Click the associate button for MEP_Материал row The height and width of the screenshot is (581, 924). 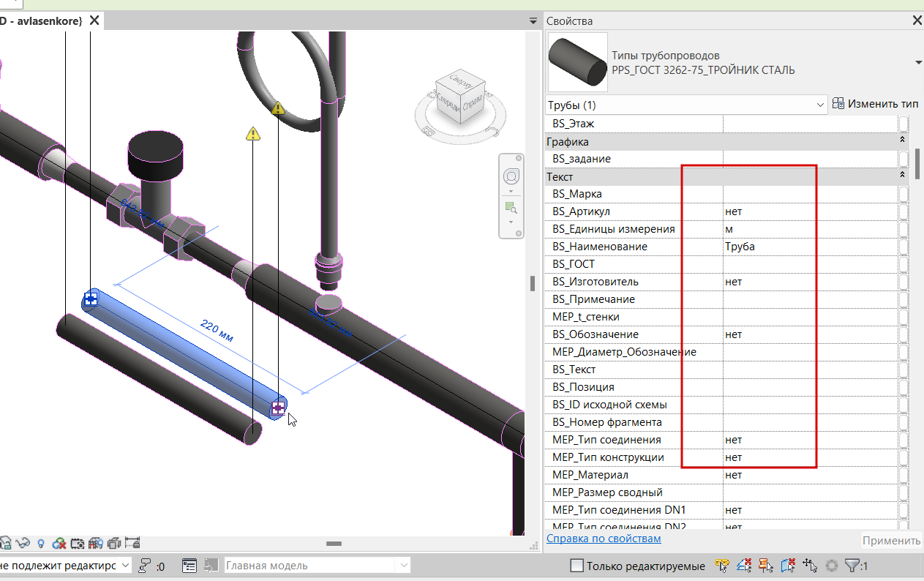click(x=904, y=475)
